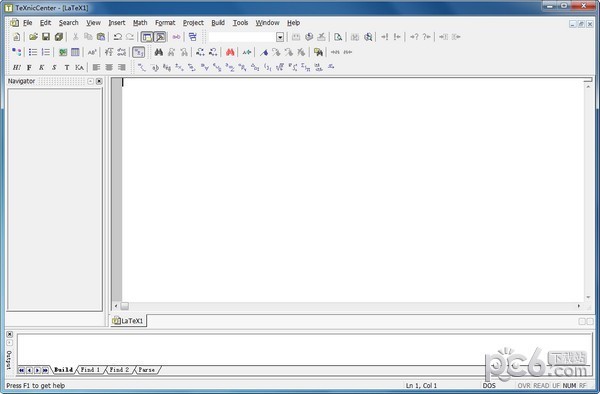This screenshot has height=394, width=600.
Task: Click the 'Ln 1, Col 1' status bar text
Action: pyautogui.click(x=421, y=386)
